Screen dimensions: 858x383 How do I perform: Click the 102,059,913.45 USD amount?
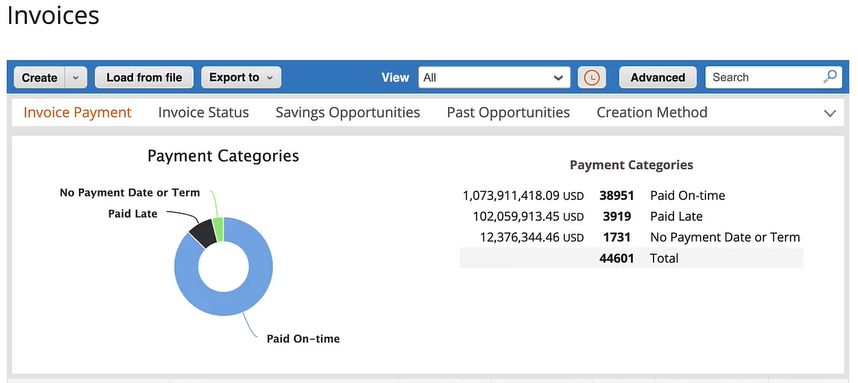click(528, 216)
